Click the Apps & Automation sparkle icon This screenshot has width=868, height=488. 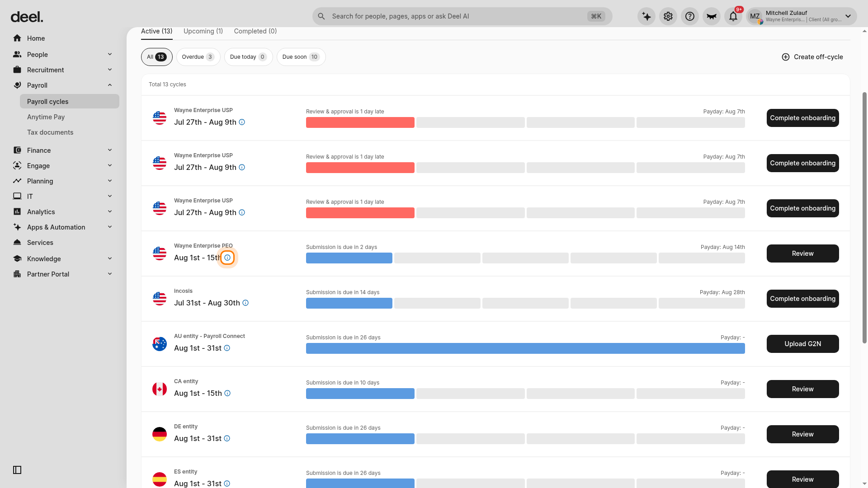click(17, 227)
